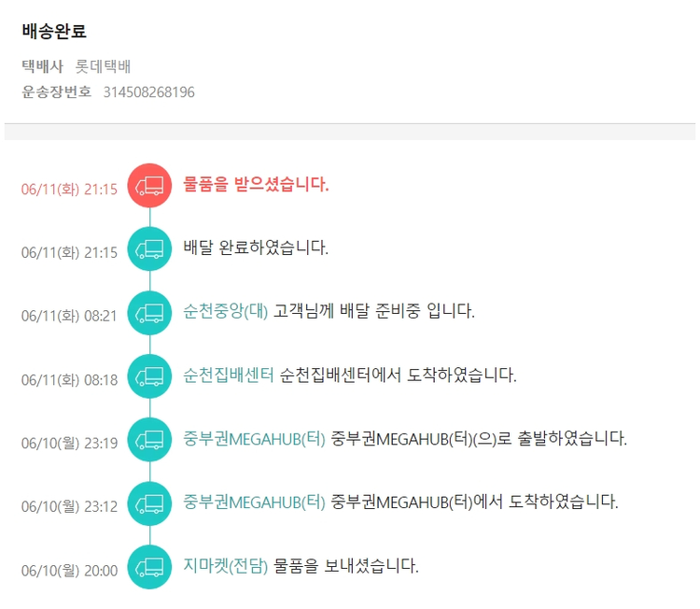
Task: Click the 배송완료 status heading
Action: pyautogui.click(x=54, y=31)
